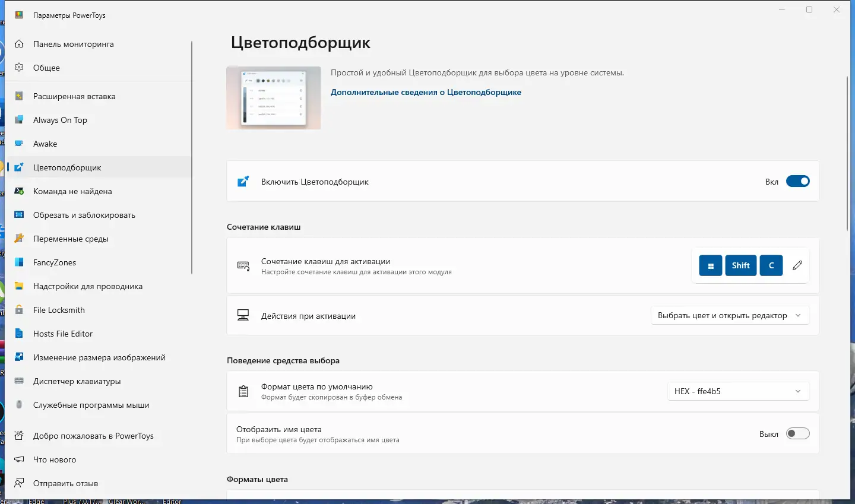Click the clipboard icon beside Формат цвета по умолчанию
This screenshot has width=855, height=504.
243,391
